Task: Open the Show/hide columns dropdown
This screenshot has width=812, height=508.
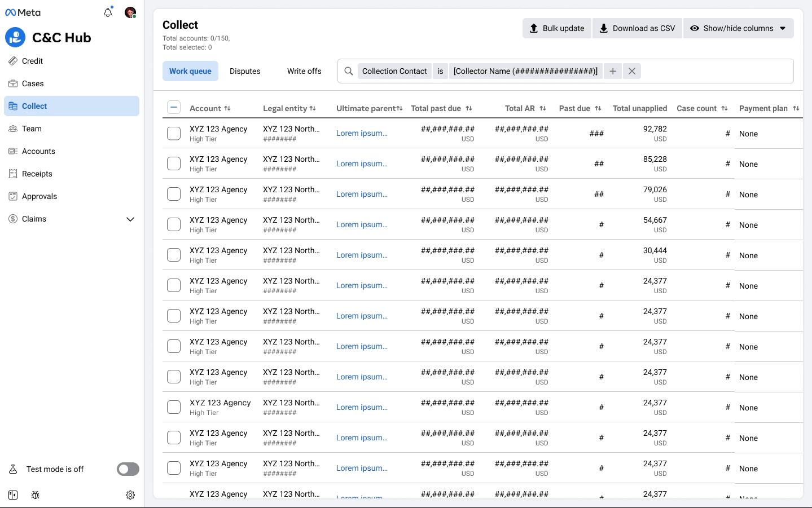Action: tap(738, 28)
